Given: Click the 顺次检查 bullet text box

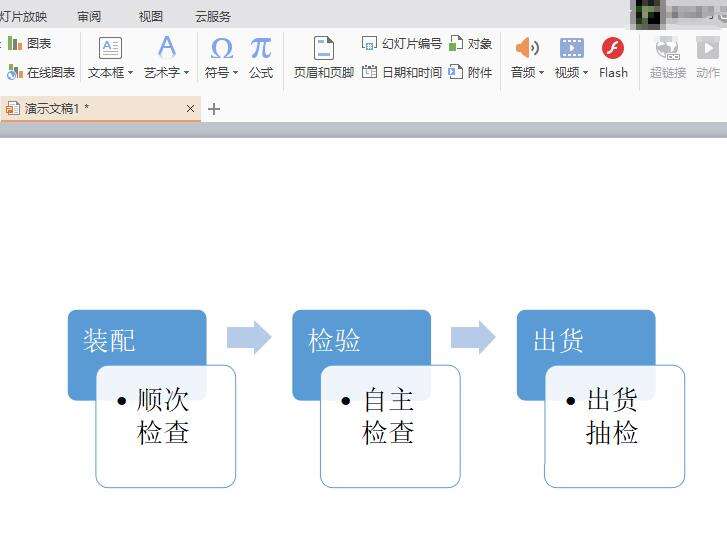Looking at the screenshot, I should [x=166, y=426].
